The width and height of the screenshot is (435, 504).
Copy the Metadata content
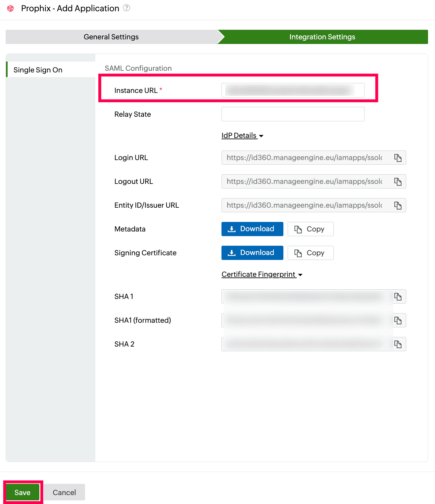pos(311,229)
